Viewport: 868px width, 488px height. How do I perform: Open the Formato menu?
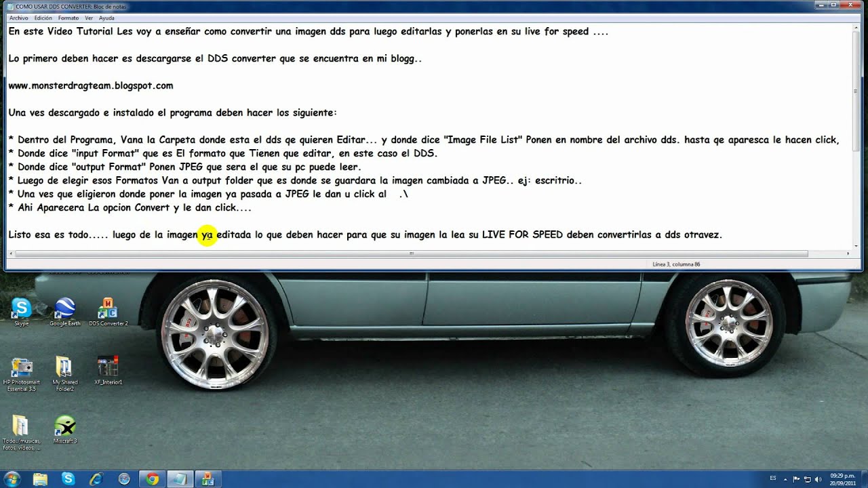coord(68,18)
